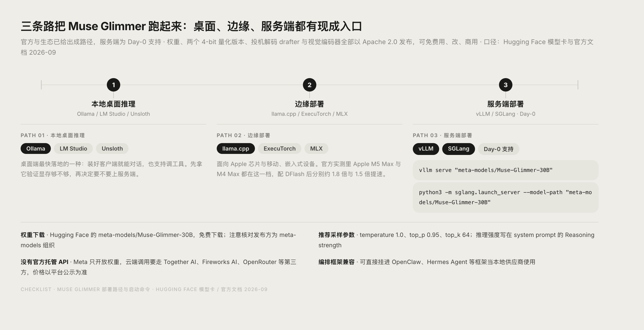Click timeline step marker 3
Image resolution: width=644 pixels, height=330 pixels.
506,85
